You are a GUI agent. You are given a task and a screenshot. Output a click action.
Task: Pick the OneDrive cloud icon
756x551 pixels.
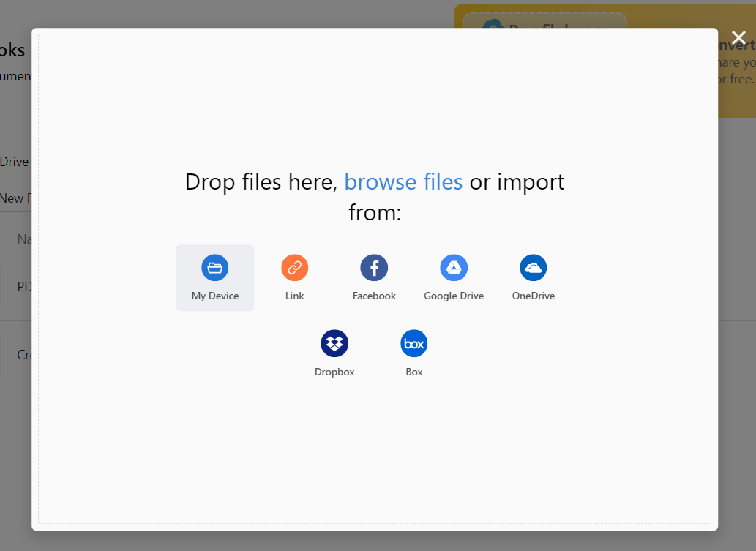pyautogui.click(x=533, y=268)
